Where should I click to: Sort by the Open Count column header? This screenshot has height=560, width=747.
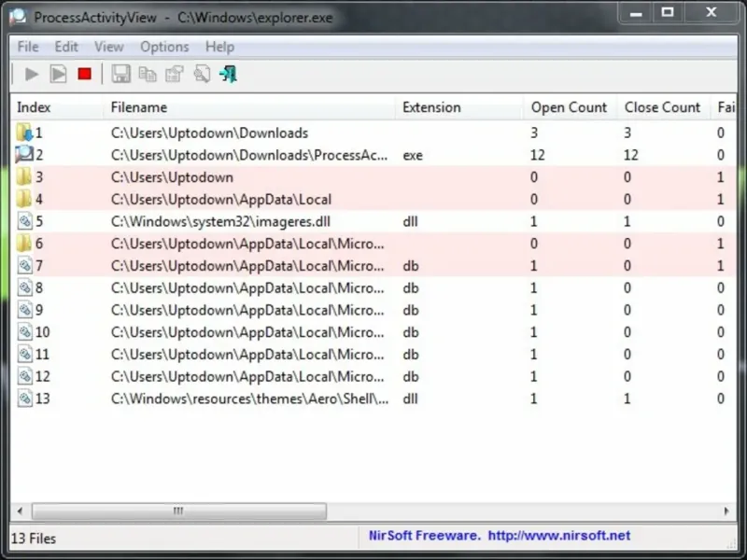571,107
